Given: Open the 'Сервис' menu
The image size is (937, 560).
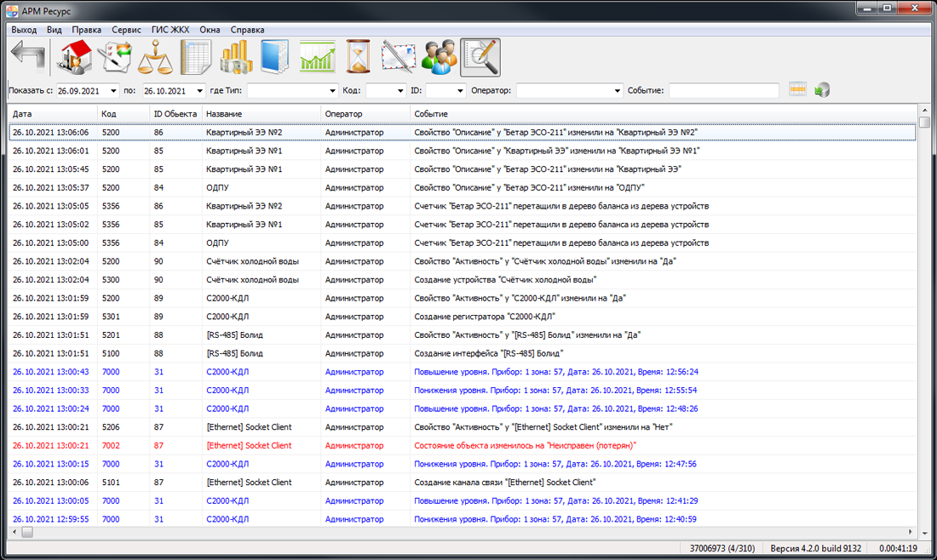Looking at the screenshot, I should point(126,30).
